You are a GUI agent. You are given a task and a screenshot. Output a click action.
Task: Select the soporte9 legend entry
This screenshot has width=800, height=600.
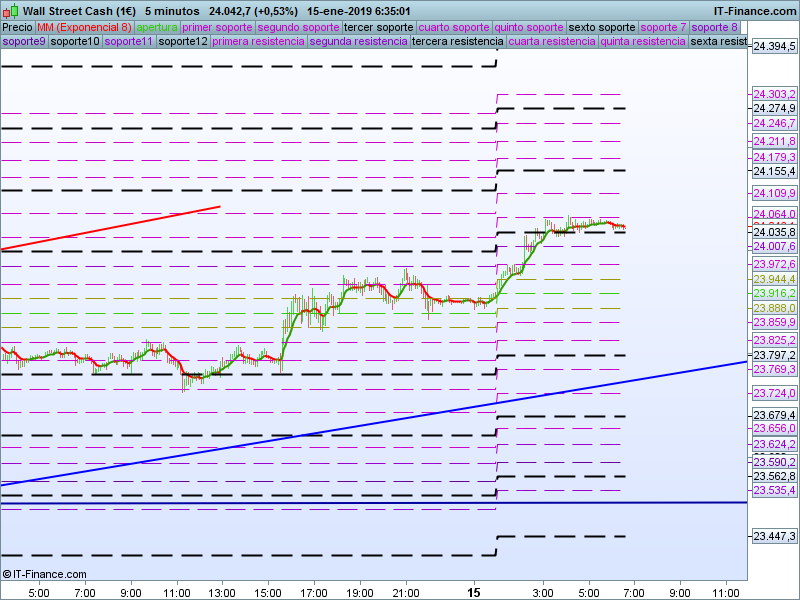[24, 41]
